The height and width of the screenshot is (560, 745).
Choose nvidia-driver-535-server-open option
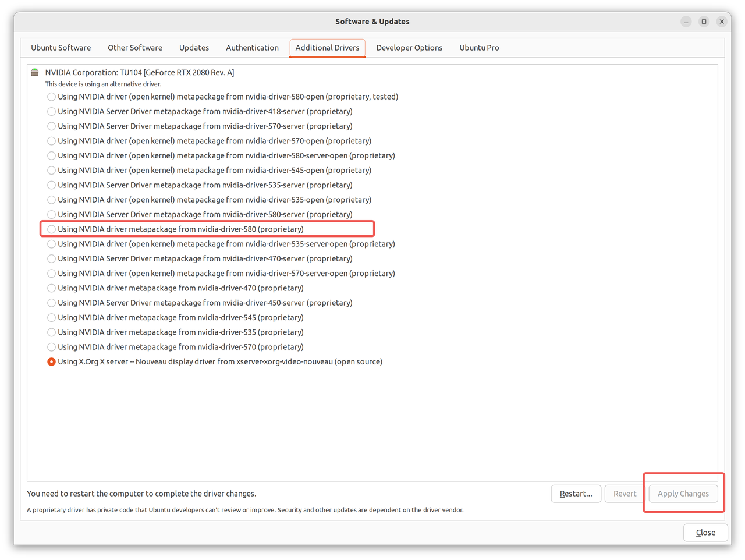coord(221,244)
